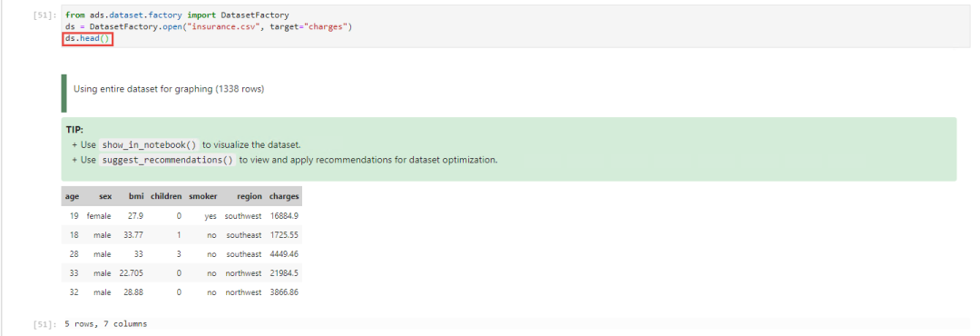Click the charges value 3866.86
The image size is (980, 336).
284,292
